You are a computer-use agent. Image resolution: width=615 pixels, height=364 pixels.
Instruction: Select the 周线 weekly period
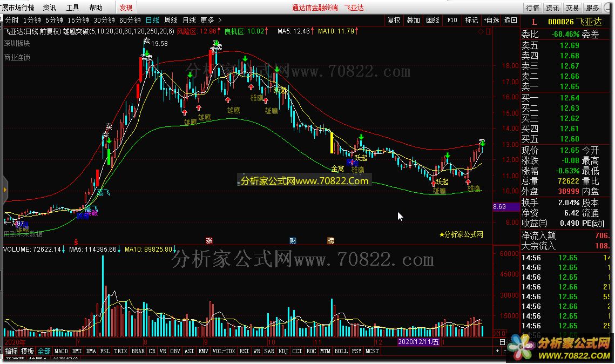click(x=171, y=20)
